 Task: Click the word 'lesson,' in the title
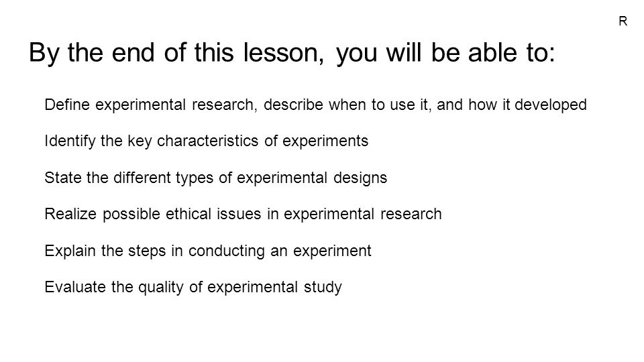point(283,53)
